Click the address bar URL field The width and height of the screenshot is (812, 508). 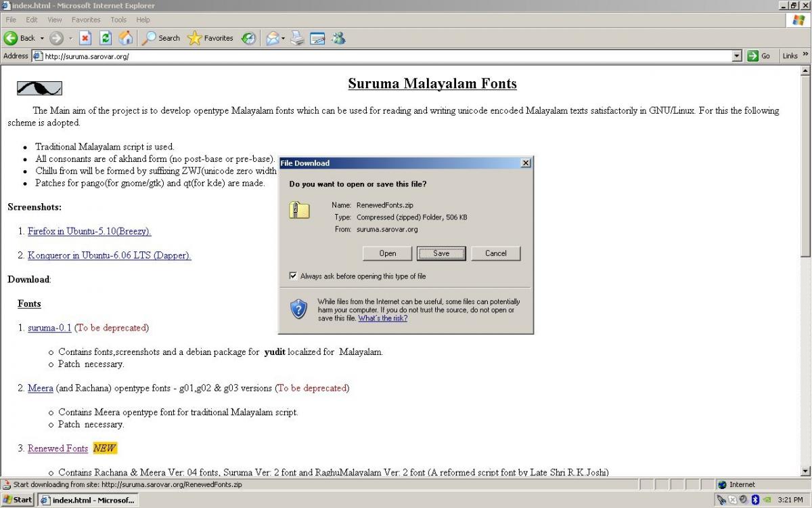click(x=388, y=56)
